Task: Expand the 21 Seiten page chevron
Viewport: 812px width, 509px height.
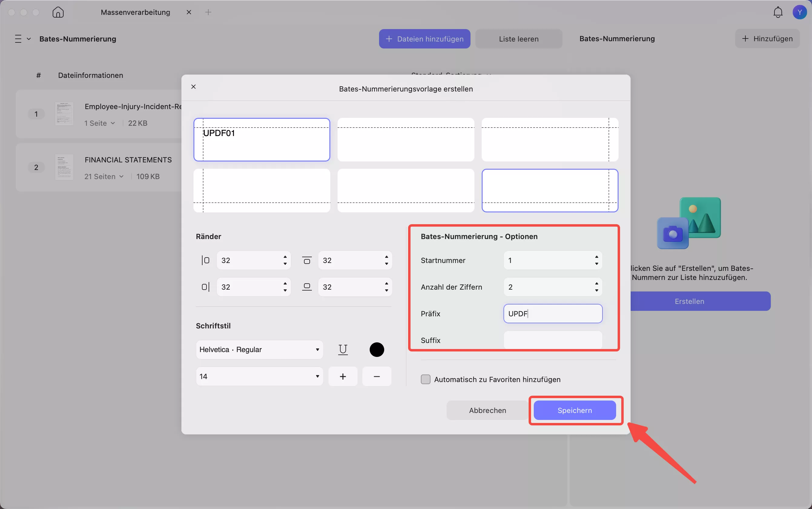Action: point(121,176)
